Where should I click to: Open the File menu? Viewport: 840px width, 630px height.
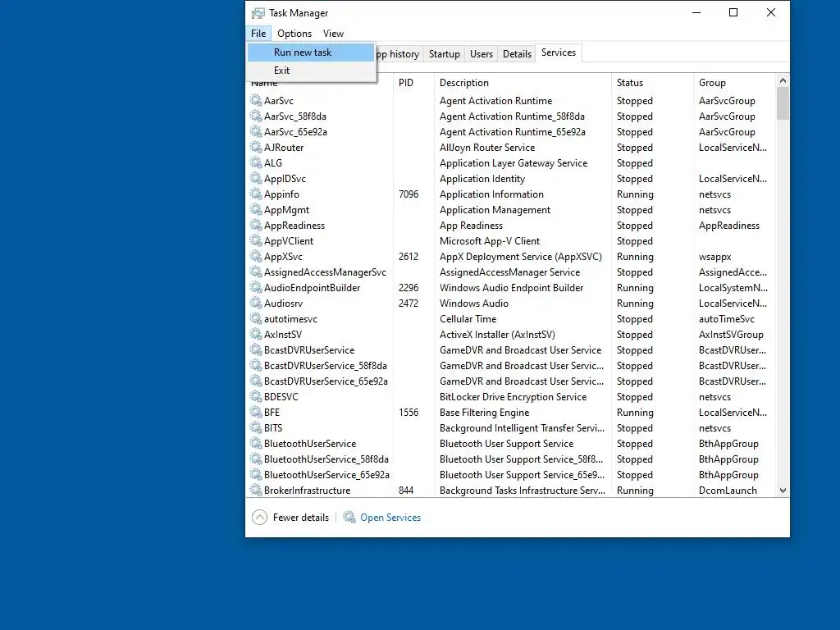click(258, 33)
